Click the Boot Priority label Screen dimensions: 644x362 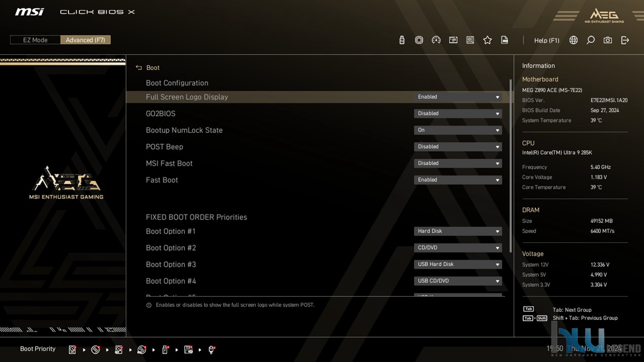(38, 349)
